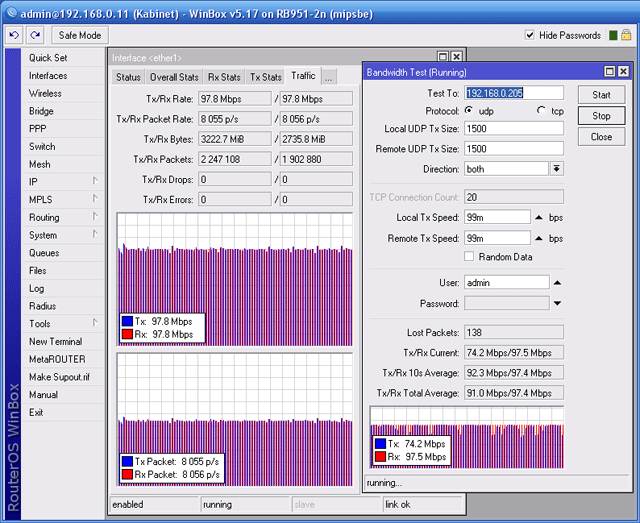Click red Rx legend swatch in traffic graph

[127, 334]
